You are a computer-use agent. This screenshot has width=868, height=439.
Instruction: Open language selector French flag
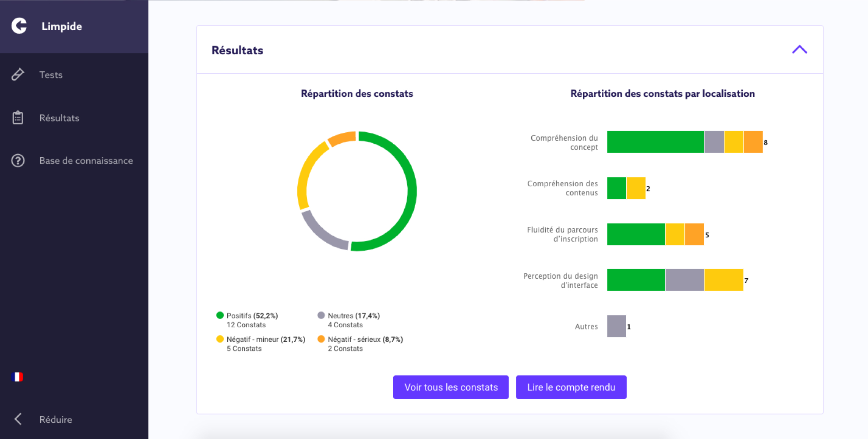[18, 377]
